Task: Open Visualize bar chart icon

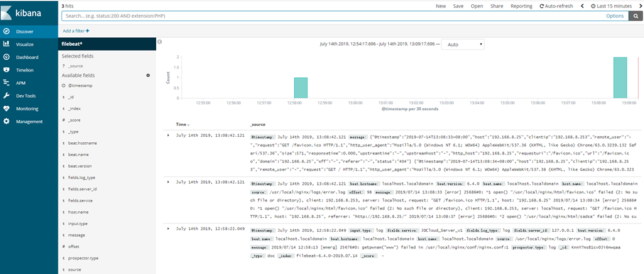Action: coord(6,44)
